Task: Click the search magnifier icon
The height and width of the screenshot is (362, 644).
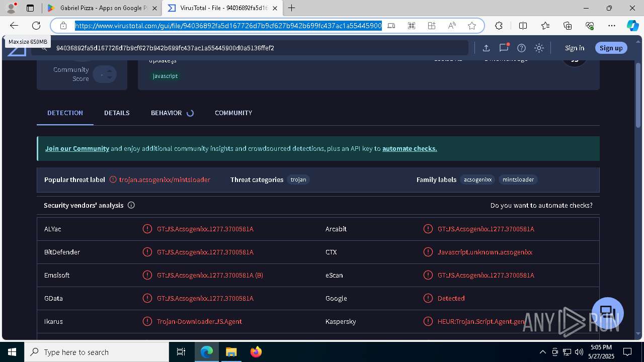Action: tap(44, 48)
